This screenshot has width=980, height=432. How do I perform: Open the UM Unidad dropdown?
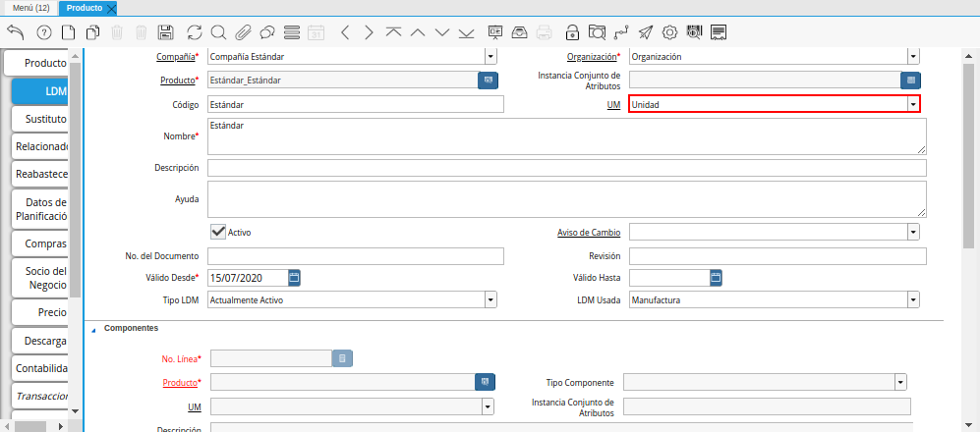913,104
